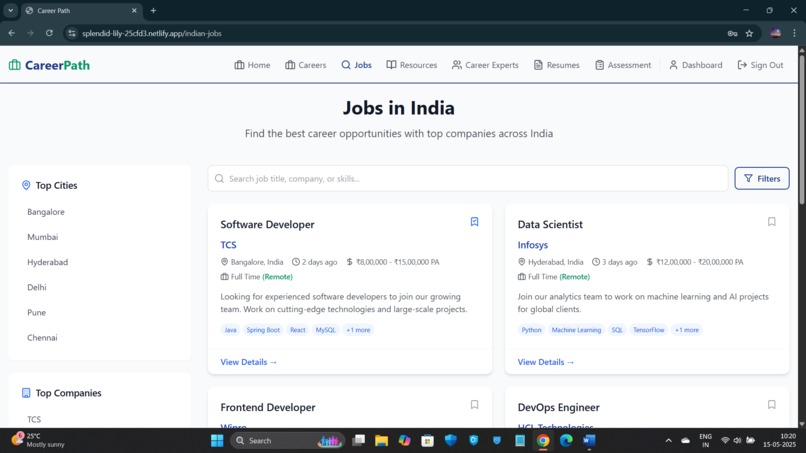This screenshot has height=453, width=806.
Task: Open the browser profile avatar
Action: pos(776,33)
